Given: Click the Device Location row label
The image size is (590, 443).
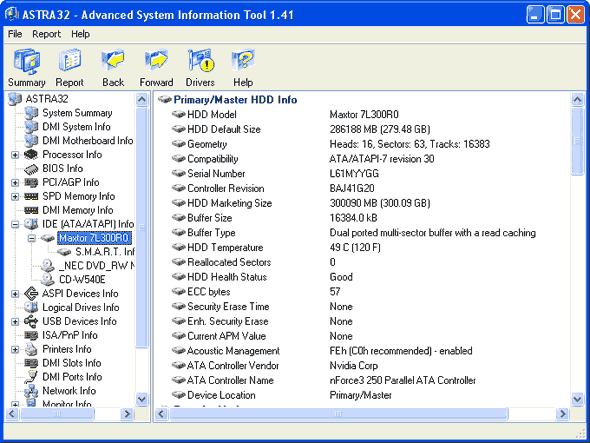Looking at the screenshot, I should click(x=221, y=395).
